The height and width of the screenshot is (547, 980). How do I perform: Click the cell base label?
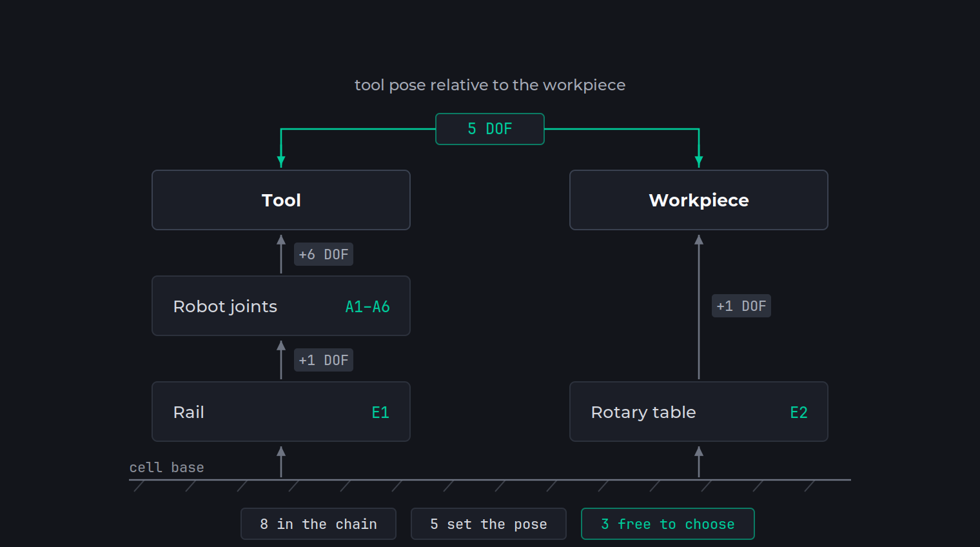pos(166,467)
